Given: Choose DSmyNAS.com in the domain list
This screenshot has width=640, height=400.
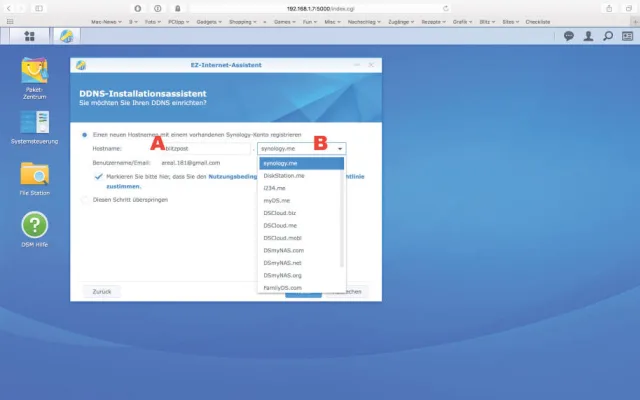Looking at the screenshot, I should coord(302,250).
